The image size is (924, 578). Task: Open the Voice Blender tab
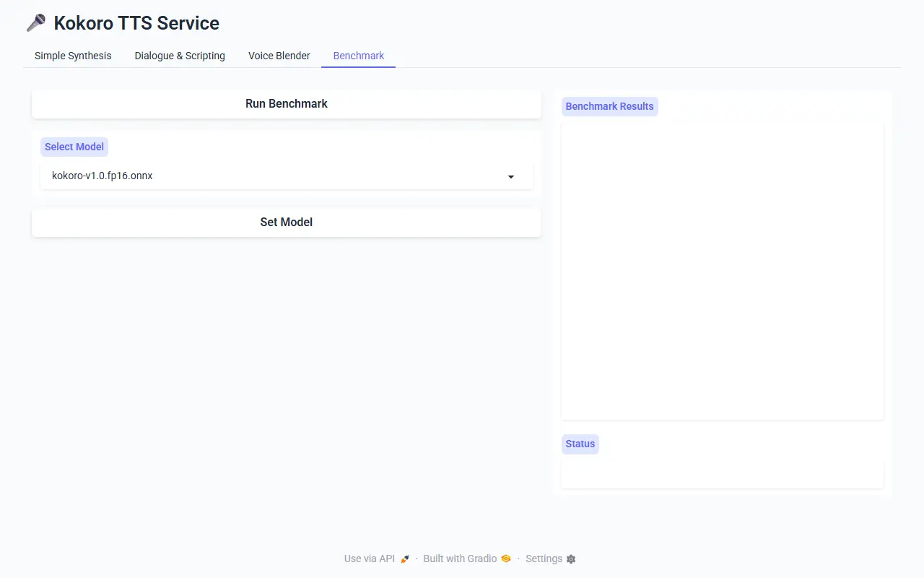[x=279, y=56]
